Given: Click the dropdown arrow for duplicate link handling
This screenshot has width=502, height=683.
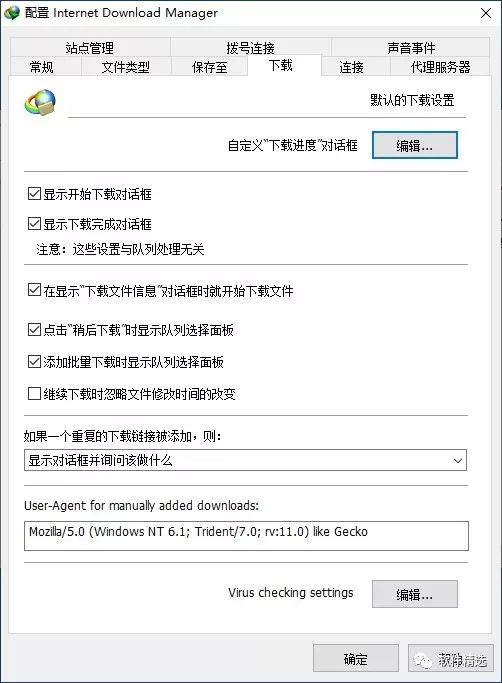Looking at the screenshot, I should click(458, 460).
